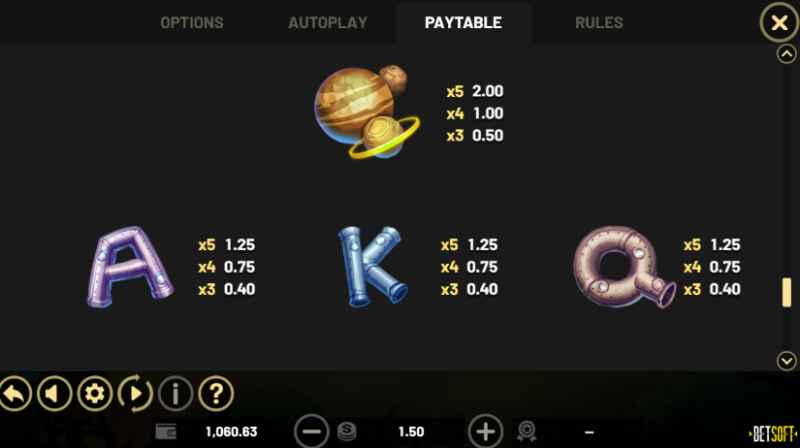This screenshot has height=448, width=800.
Task: Open settings via the gear icon
Action: [x=94, y=393]
